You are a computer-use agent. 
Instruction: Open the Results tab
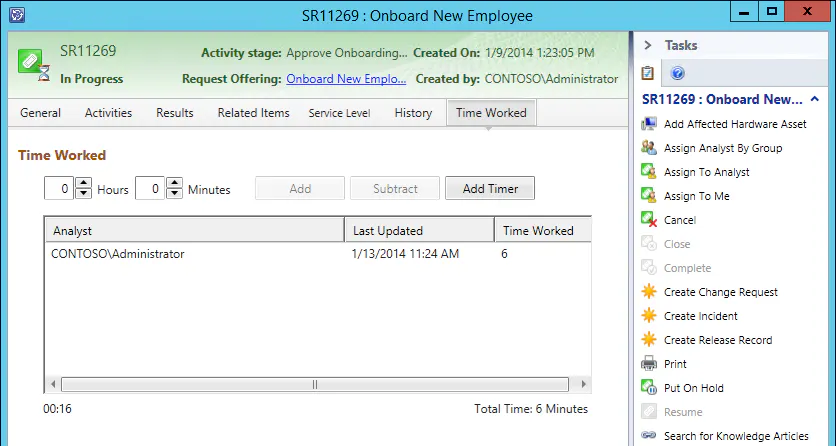tap(175, 113)
